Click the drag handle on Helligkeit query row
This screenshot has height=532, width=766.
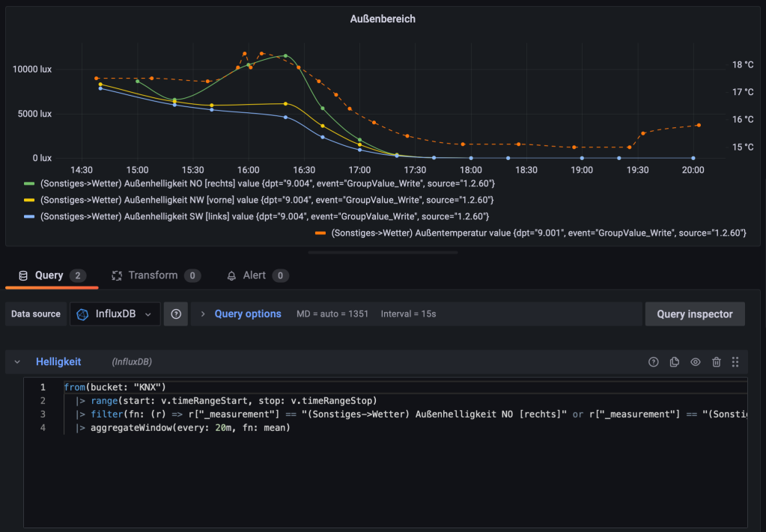[x=735, y=361]
